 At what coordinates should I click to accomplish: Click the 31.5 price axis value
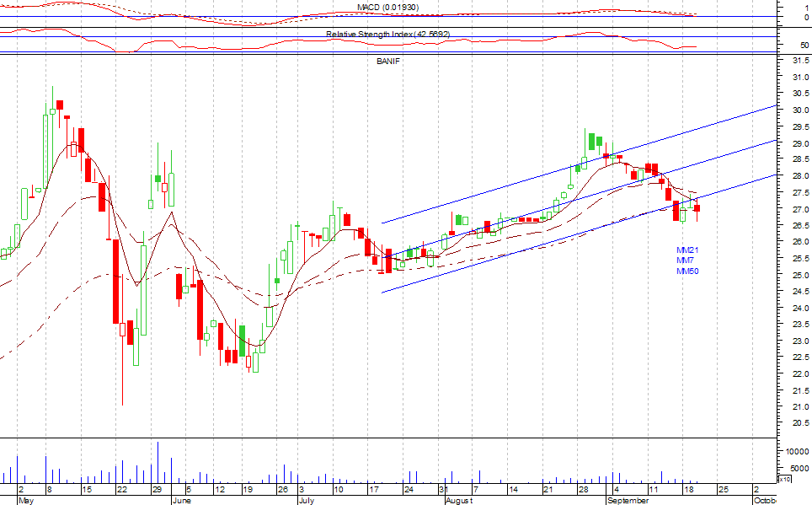800,61
